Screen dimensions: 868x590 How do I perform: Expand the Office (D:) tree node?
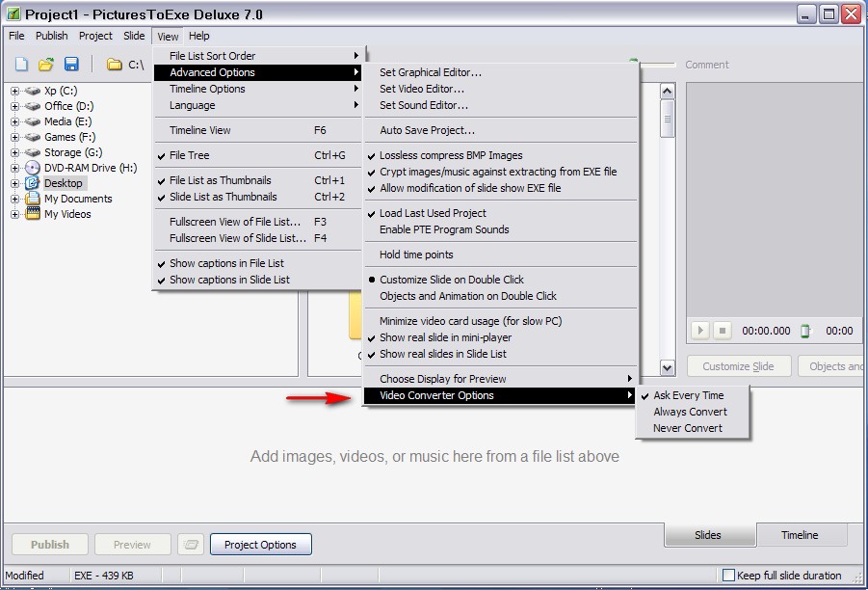(x=15, y=106)
